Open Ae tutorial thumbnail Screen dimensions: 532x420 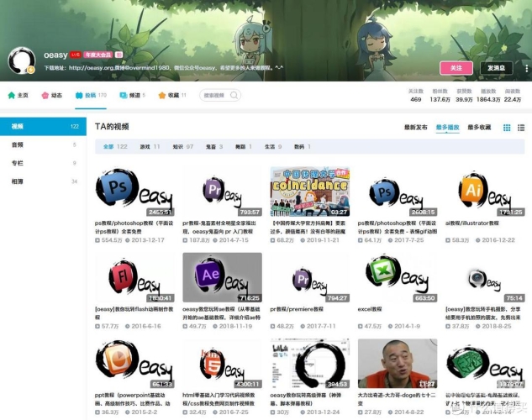tap(222, 277)
